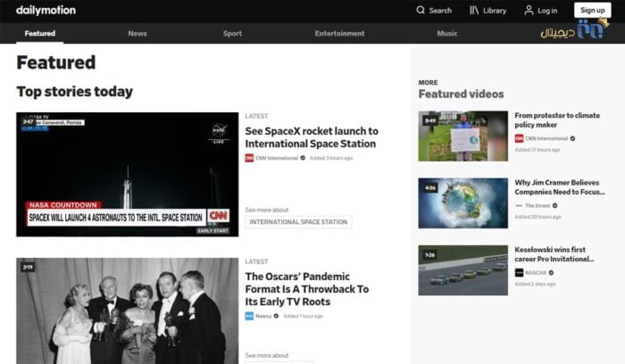Click the NASCAR channel icon
The image size is (625, 364).
[x=519, y=273]
